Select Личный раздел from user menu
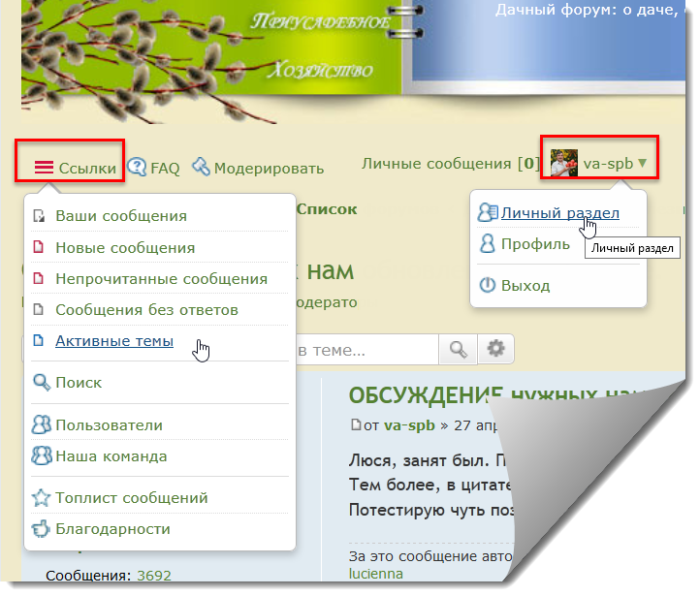The height and width of the screenshot is (596, 700). click(559, 213)
